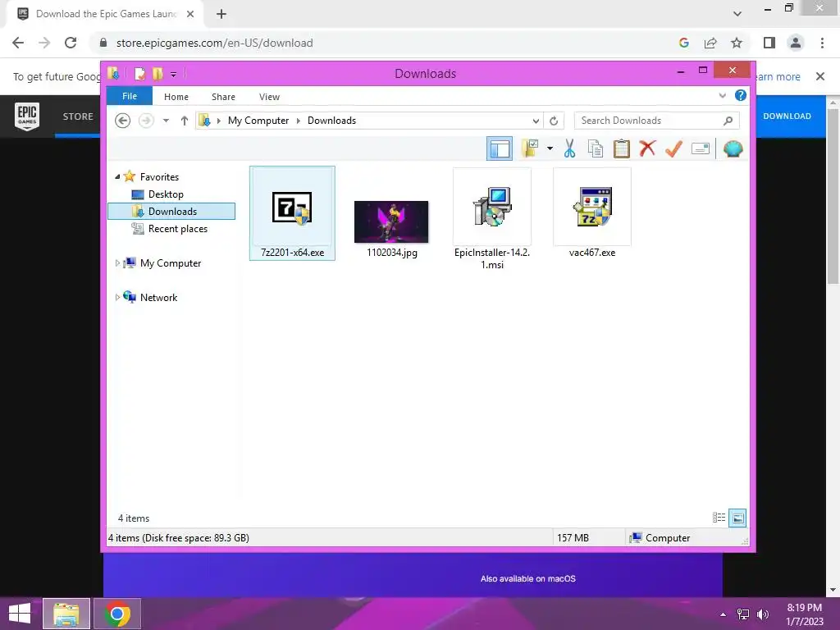
Task: Switch to the Share ribbon tab
Action: pyautogui.click(x=223, y=97)
